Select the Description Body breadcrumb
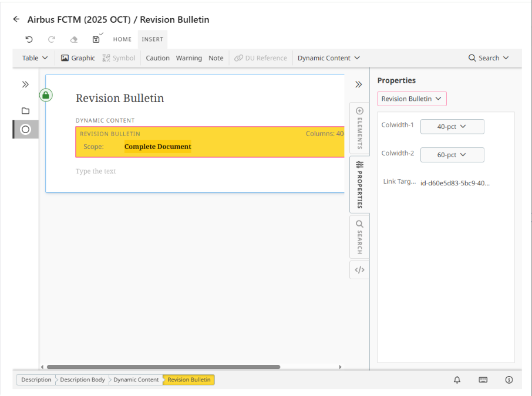The image size is (532, 396). 82,380
